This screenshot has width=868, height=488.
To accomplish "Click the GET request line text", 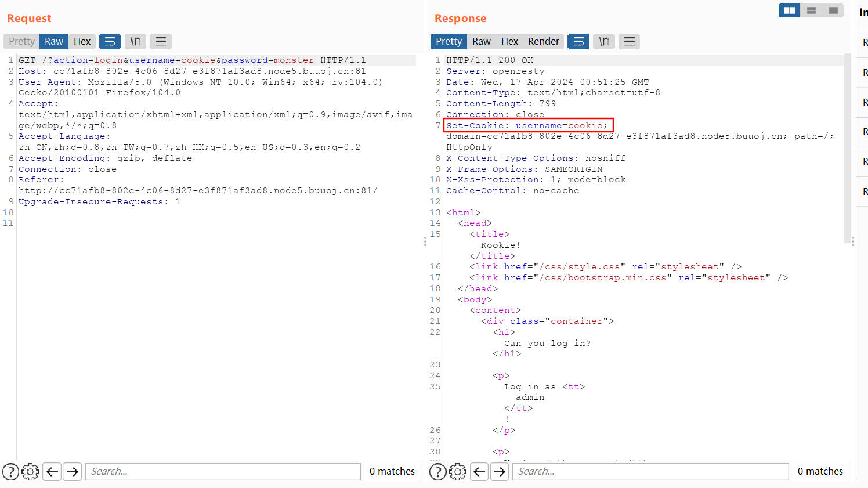I will pyautogui.click(x=192, y=60).
